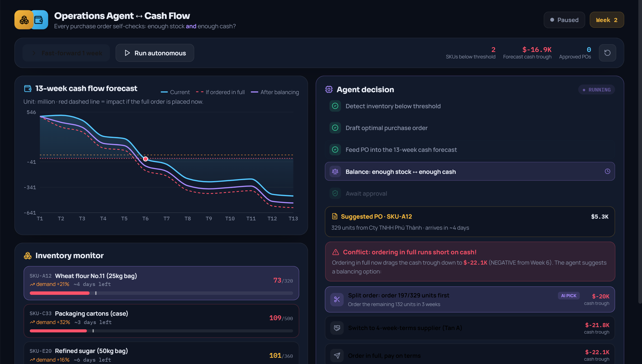
Task: Click the demand trend arrow for SKU-A12
Action: click(32, 284)
